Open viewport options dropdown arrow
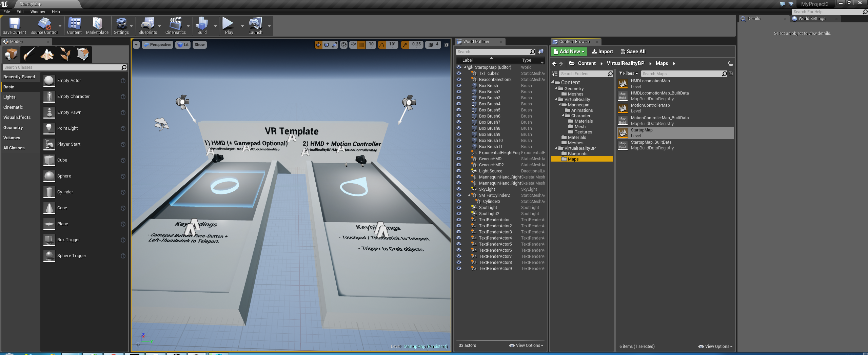This screenshot has height=355, width=868. (136, 45)
